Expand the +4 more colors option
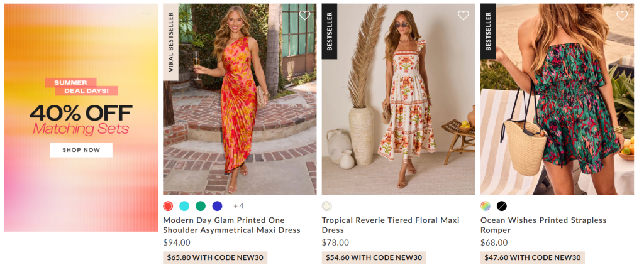Image resolution: width=644 pixels, height=270 pixels. coord(238,206)
